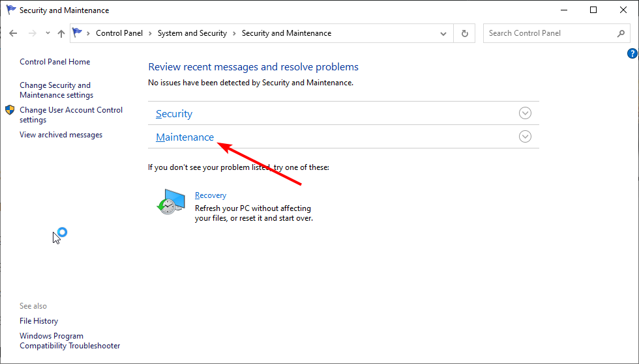Click the blue help question mark icon
The height and width of the screenshot is (364, 639).
point(632,53)
